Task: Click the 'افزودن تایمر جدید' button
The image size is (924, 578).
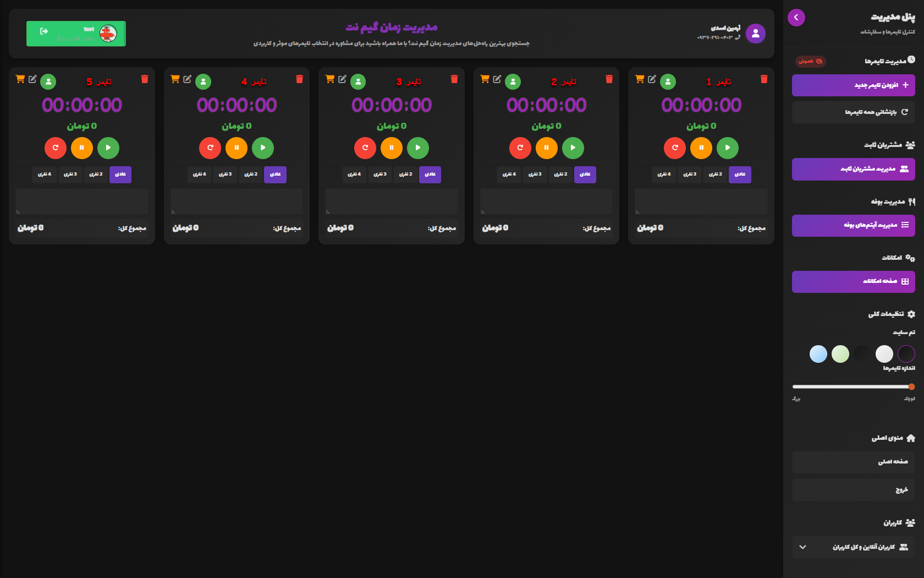Action: point(853,85)
